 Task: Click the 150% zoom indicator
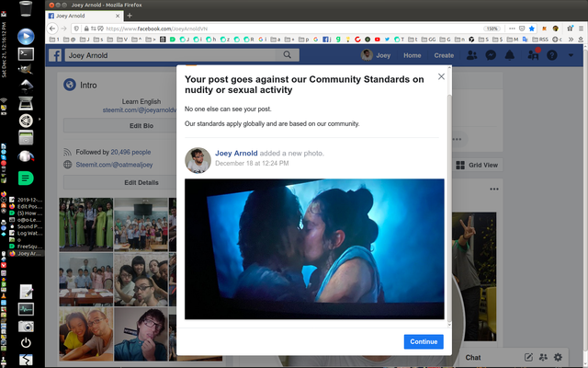coord(492,29)
